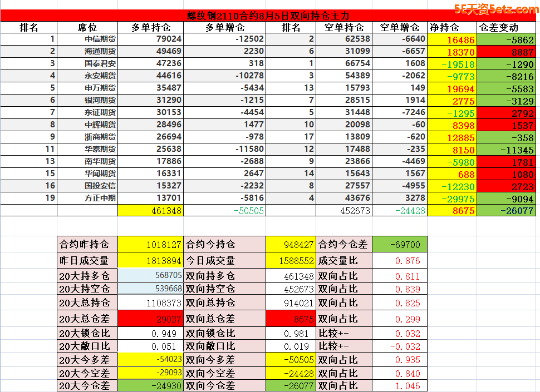
Task: Select the 20大今仓差 value -24930
Action: [x=150, y=385]
